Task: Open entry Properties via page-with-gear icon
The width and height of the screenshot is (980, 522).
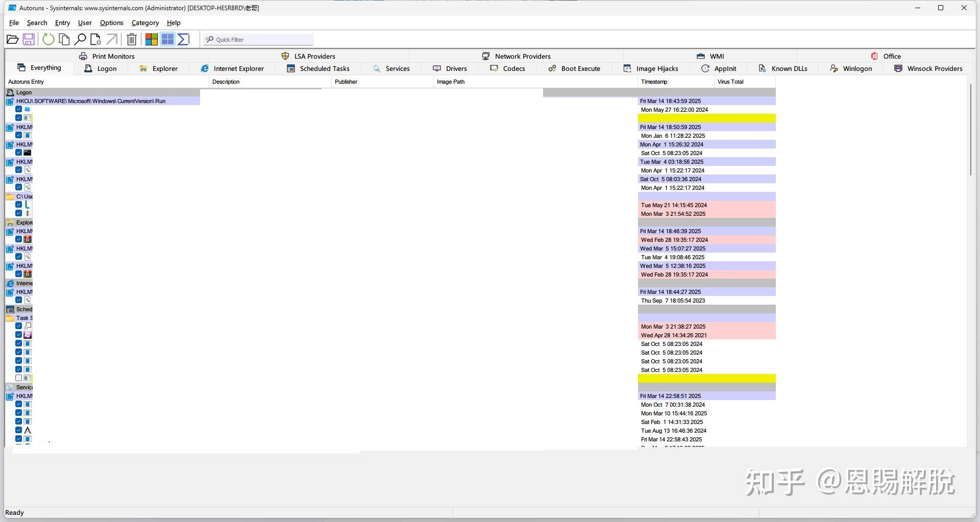Action: pyautogui.click(x=95, y=39)
